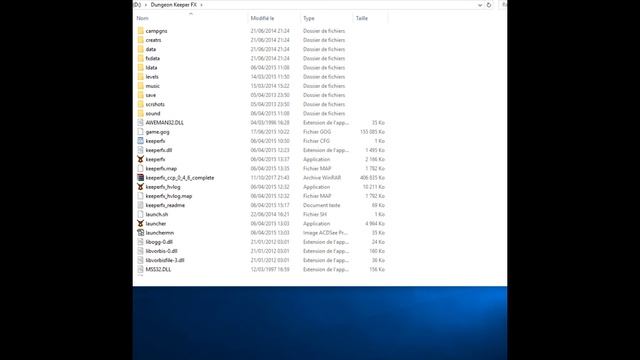
Task: Click the ldata folder icon
Action: (x=140, y=67)
